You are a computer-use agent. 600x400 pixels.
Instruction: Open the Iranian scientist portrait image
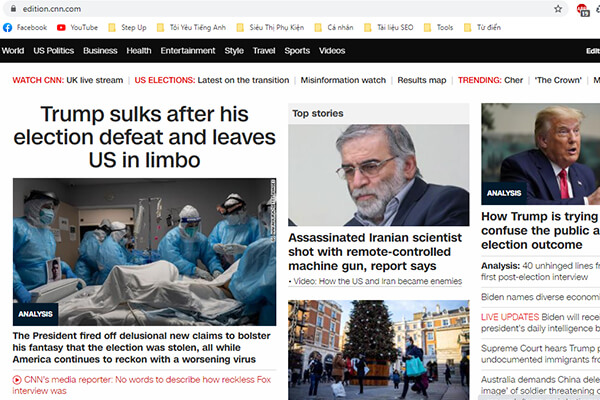378,175
